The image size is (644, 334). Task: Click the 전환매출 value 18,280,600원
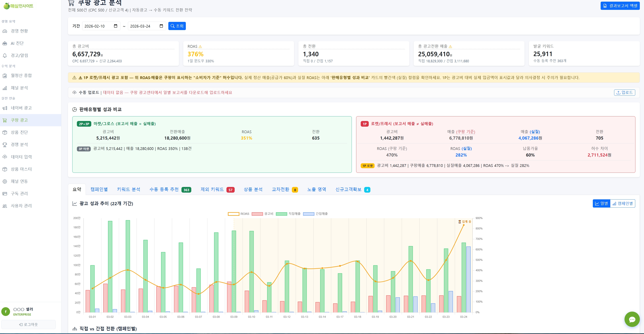click(x=177, y=138)
